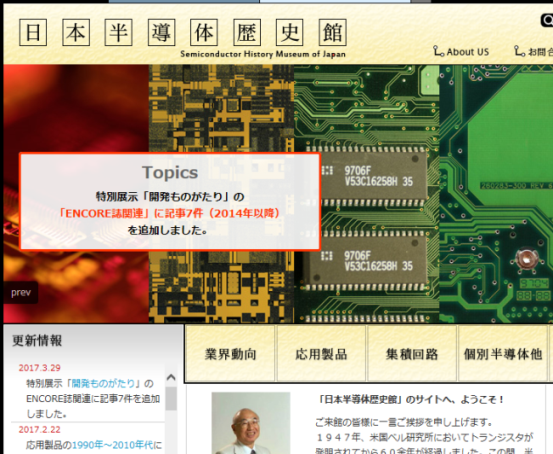553x454 pixels.
Task: Click the scroll-up arrow in 更新情報 panel
Action: (x=171, y=377)
